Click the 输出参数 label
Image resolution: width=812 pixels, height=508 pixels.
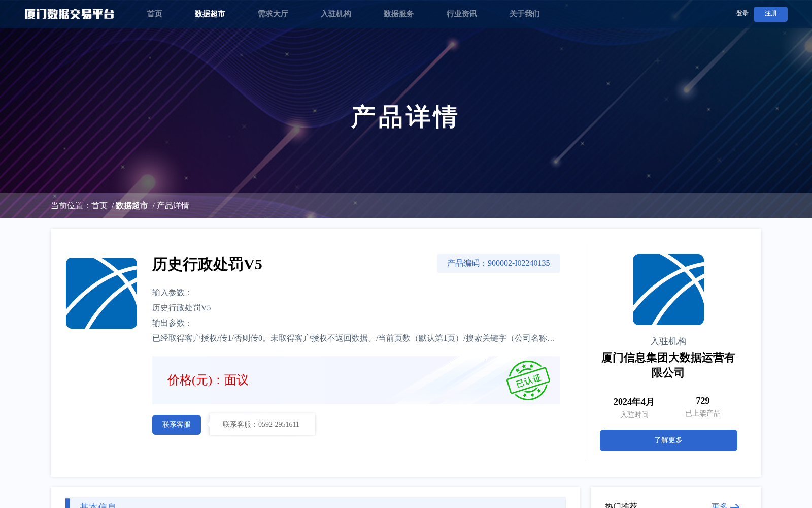(172, 323)
